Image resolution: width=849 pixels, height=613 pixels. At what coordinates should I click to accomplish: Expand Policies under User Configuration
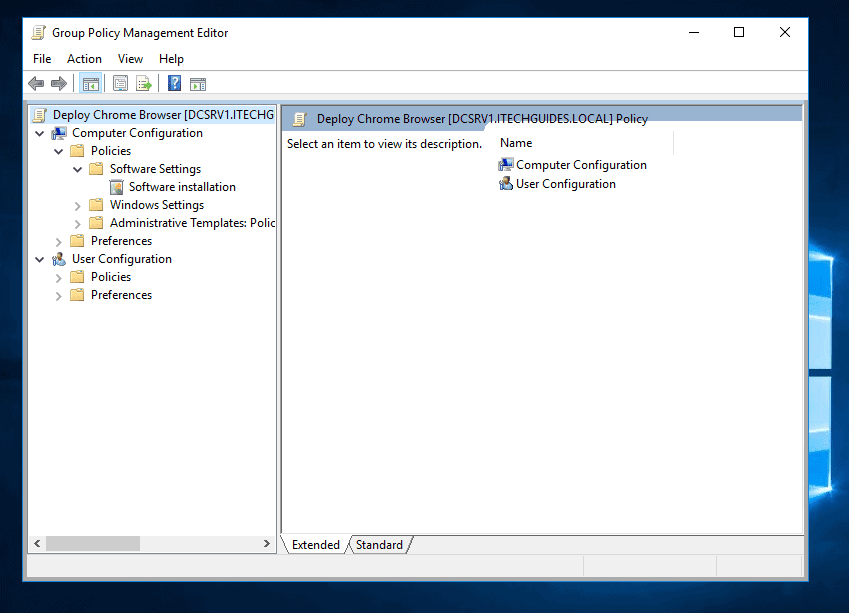[x=58, y=278]
